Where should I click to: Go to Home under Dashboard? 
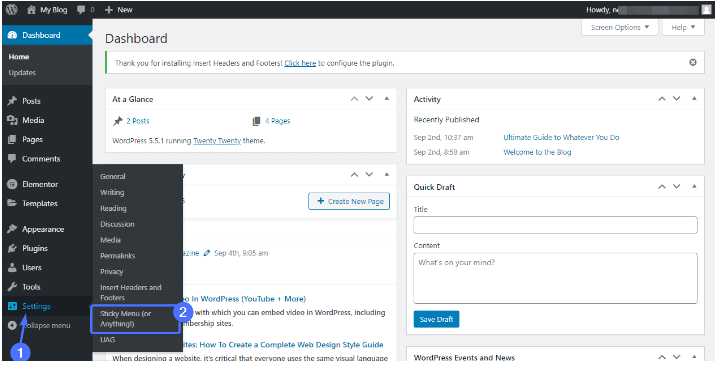coord(19,57)
